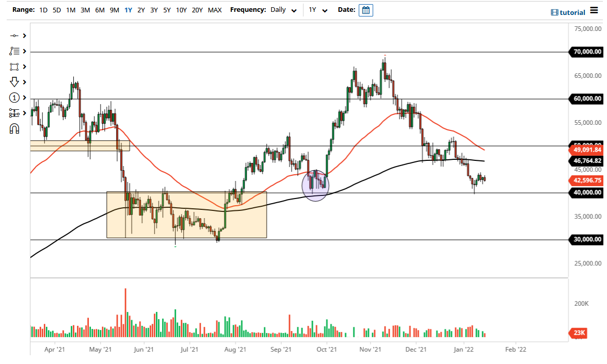Select the numbered callout annotation tool
Image resolution: width=607 pixels, height=364 pixels.
(x=14, y=97)
